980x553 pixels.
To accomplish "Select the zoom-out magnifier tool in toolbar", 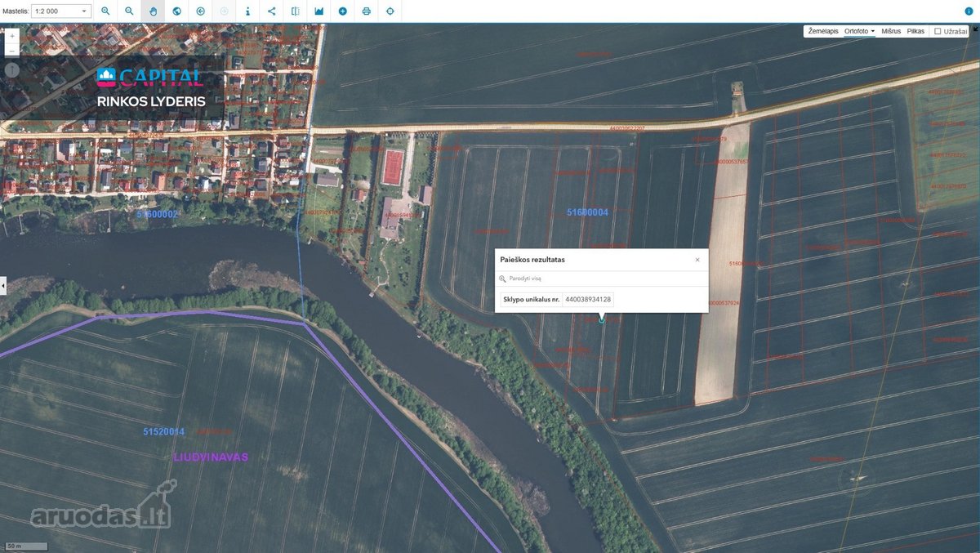I will tap(129, 11).
